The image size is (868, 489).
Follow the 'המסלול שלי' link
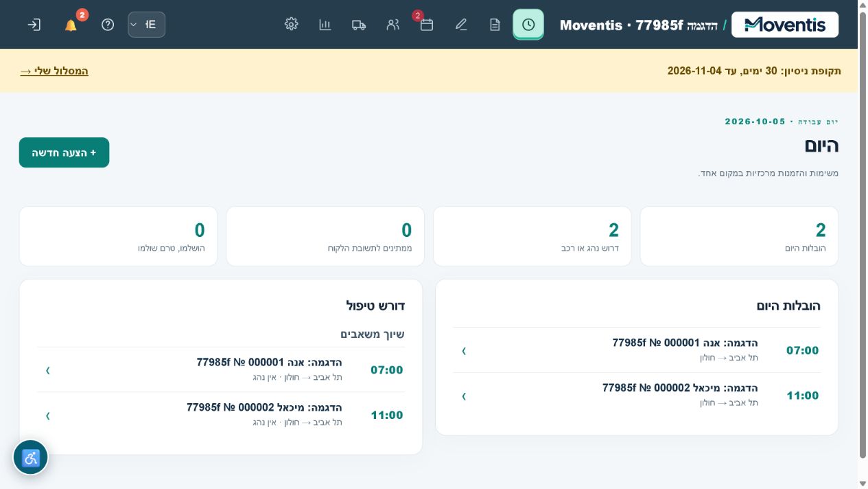coord(54,71)
